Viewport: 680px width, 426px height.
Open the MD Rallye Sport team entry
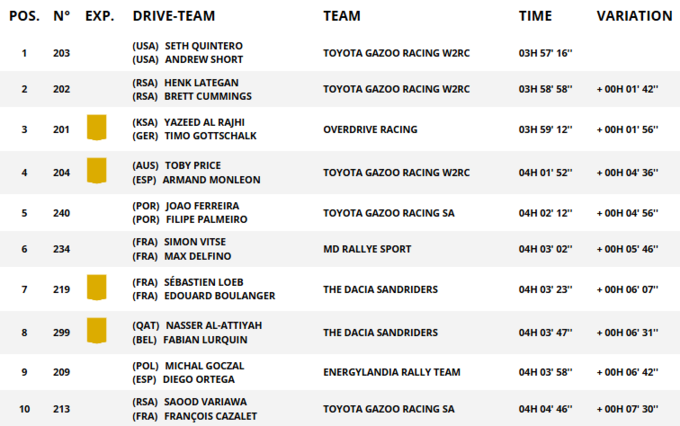click(367, 249)
